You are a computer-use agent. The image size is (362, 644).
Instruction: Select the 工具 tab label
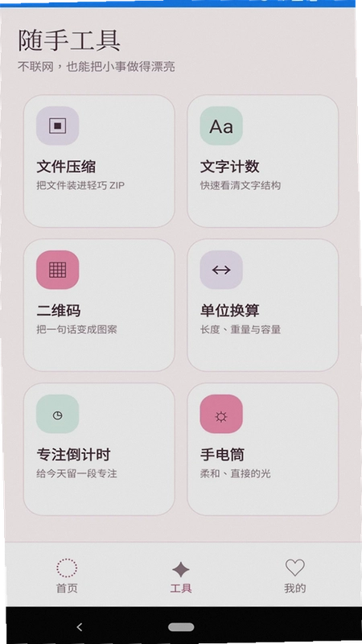pos(180,588)
